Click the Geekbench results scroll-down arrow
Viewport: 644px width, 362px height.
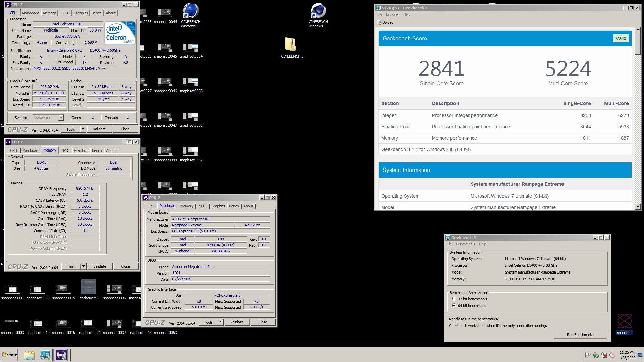[638, 207]
